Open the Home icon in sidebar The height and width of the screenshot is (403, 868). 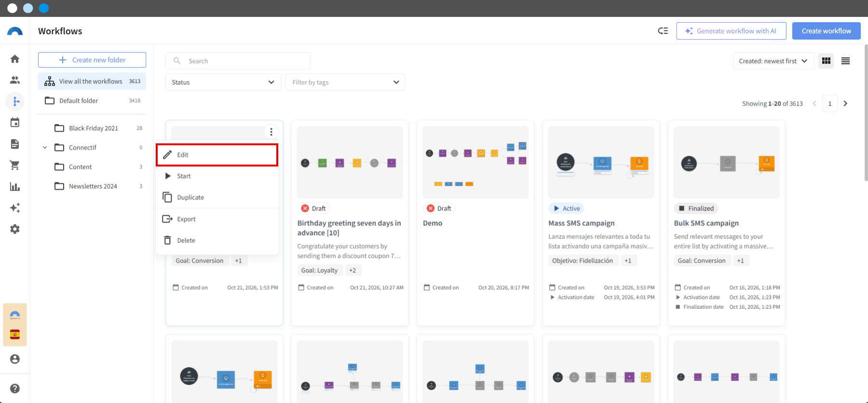(x=15, y=59)
